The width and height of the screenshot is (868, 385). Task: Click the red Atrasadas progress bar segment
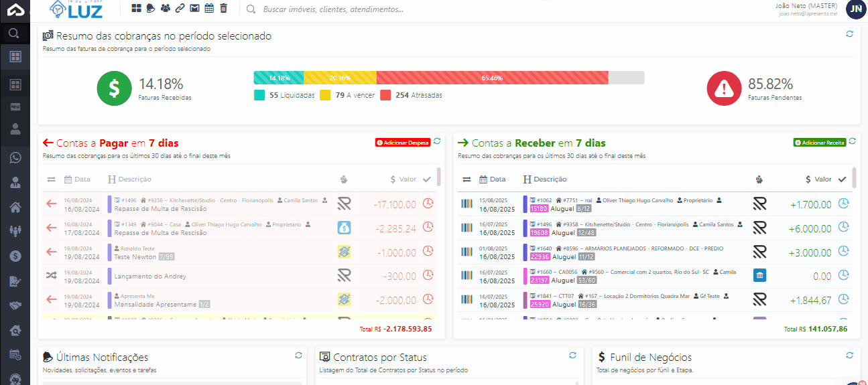(x=492, y=78)
